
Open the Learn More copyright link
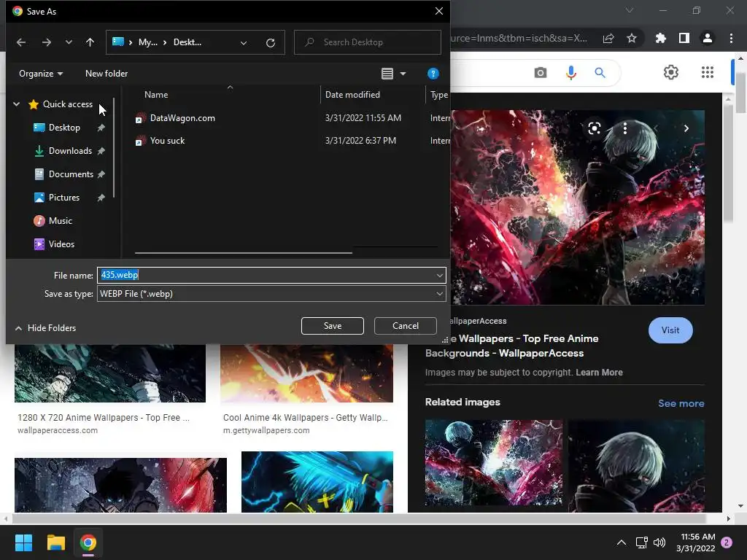[599, 373]
